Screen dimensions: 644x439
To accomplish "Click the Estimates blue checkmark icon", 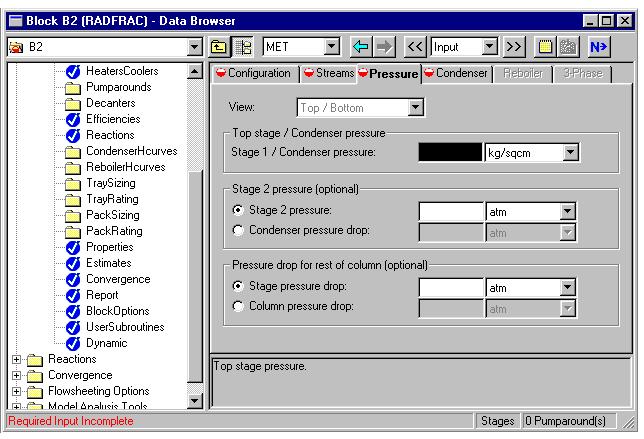I will pos(73,264).
